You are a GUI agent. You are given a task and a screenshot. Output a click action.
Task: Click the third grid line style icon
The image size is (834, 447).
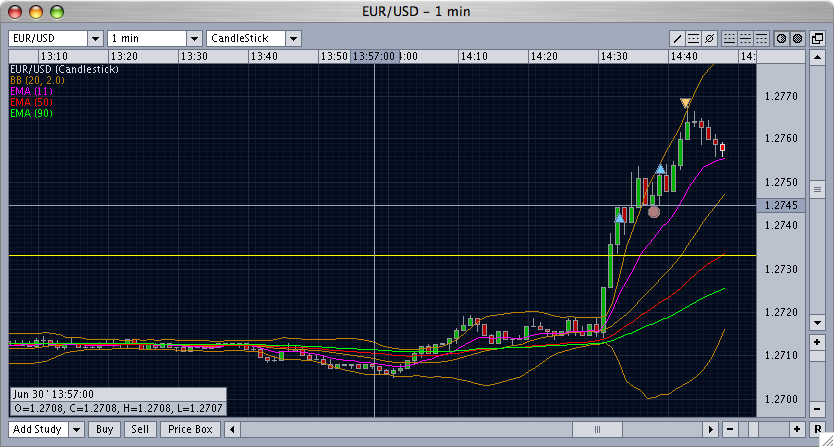point(761,38)
